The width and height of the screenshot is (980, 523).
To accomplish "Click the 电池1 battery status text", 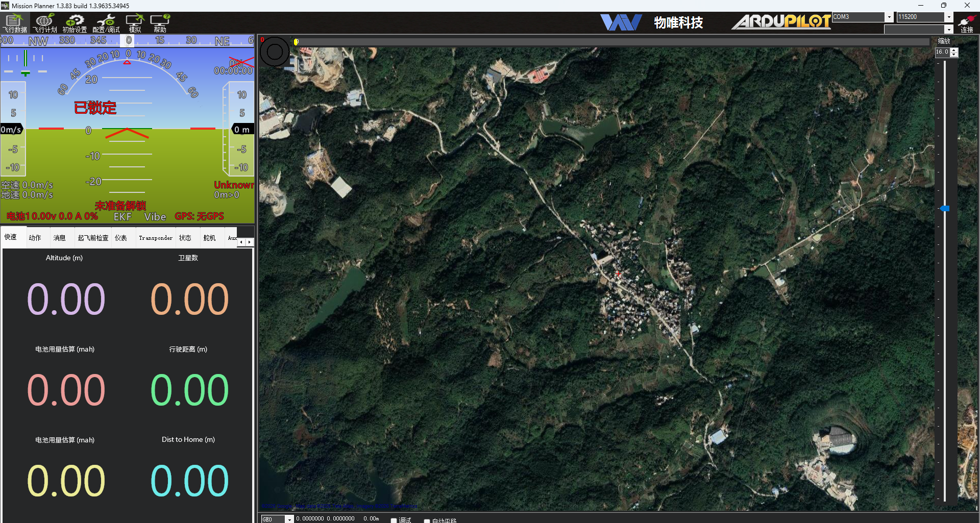I will tap(52, 216).
